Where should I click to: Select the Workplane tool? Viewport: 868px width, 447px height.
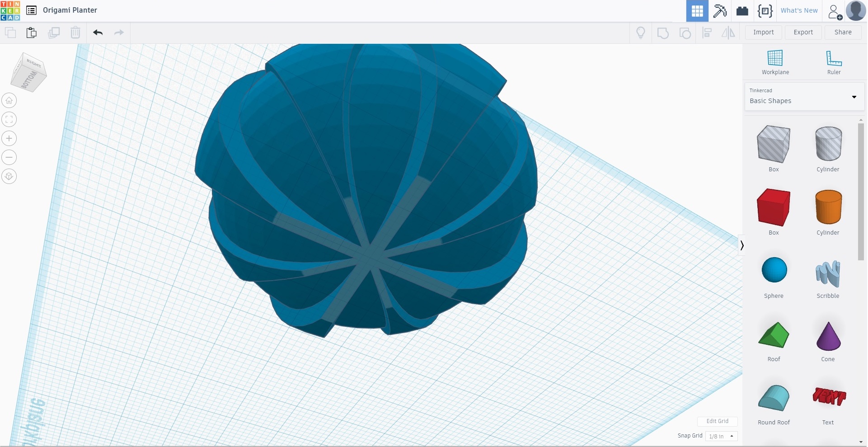pyautogui.click(x=775, y=62)
